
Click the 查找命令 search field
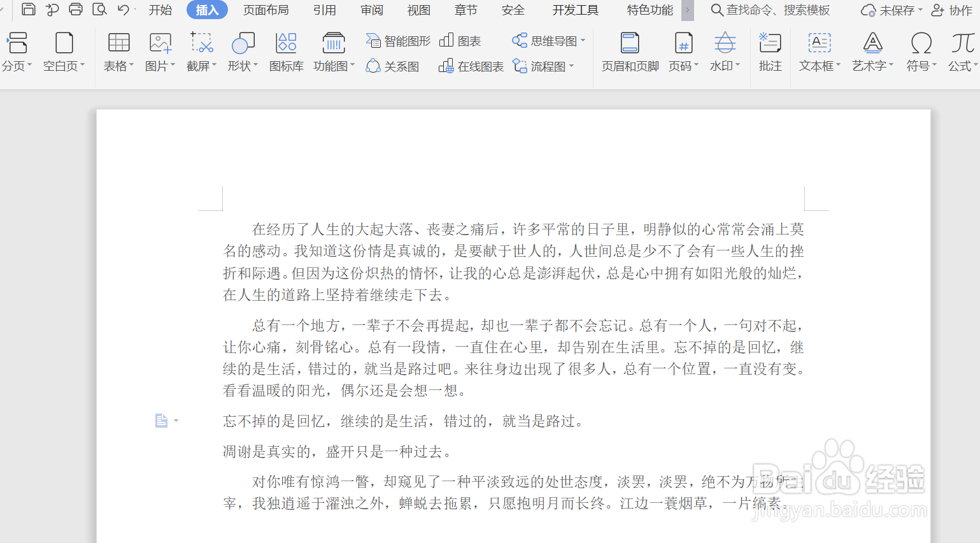coord(771,10)
